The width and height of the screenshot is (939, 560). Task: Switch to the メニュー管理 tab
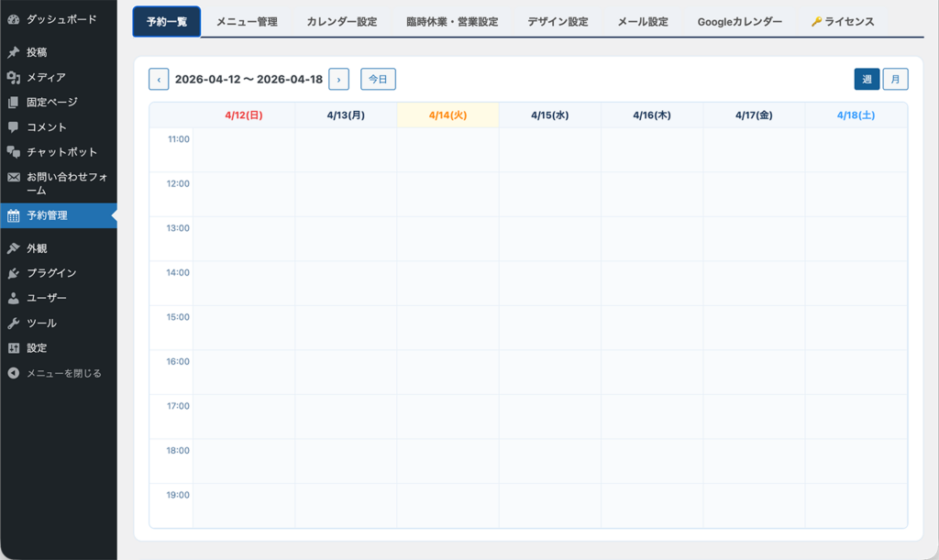coord(248,19)
